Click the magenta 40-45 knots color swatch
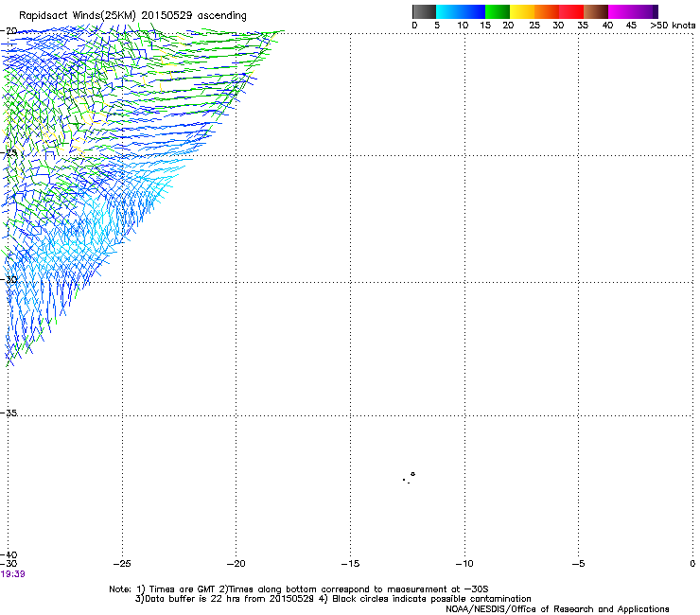Image resolution: width=700 pixels, height=615 pixels. pos(621,11)
